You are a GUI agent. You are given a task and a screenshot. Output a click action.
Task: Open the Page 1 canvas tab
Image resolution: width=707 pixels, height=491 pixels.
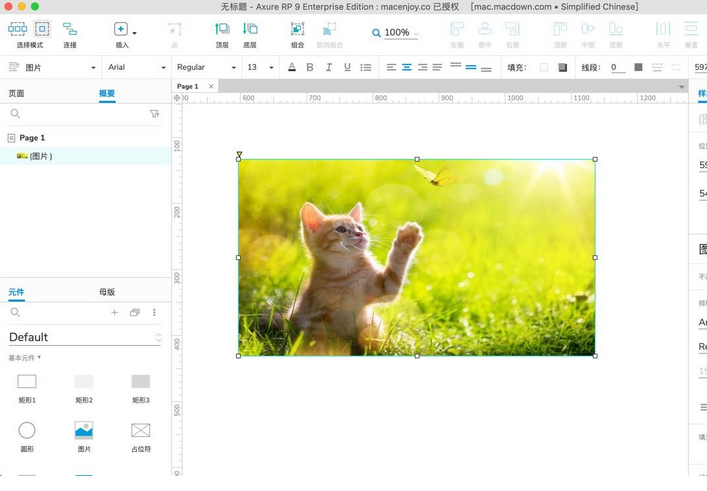[188, 86]
